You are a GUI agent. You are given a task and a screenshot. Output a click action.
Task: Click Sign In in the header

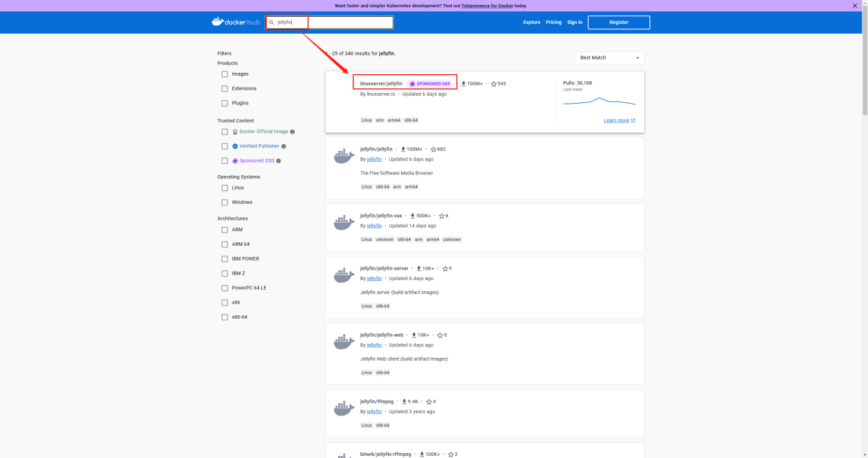pos(575,22)
